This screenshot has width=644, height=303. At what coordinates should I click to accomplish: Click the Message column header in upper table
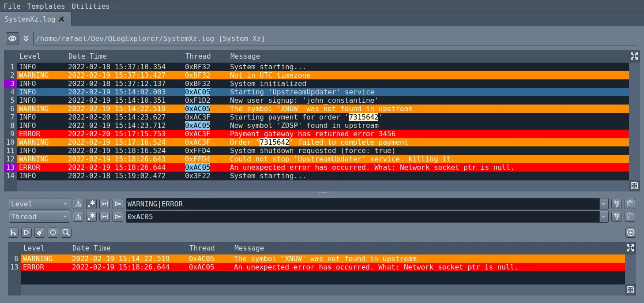(428, 56)
